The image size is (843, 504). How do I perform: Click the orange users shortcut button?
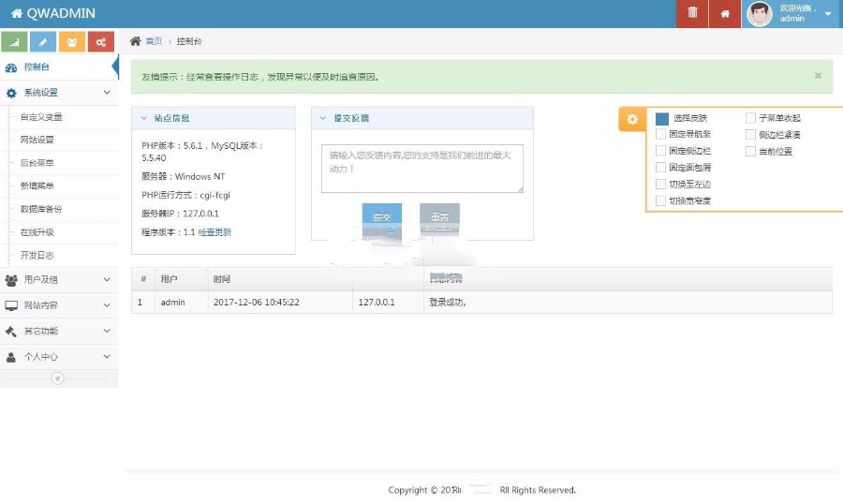coord(72,42)
